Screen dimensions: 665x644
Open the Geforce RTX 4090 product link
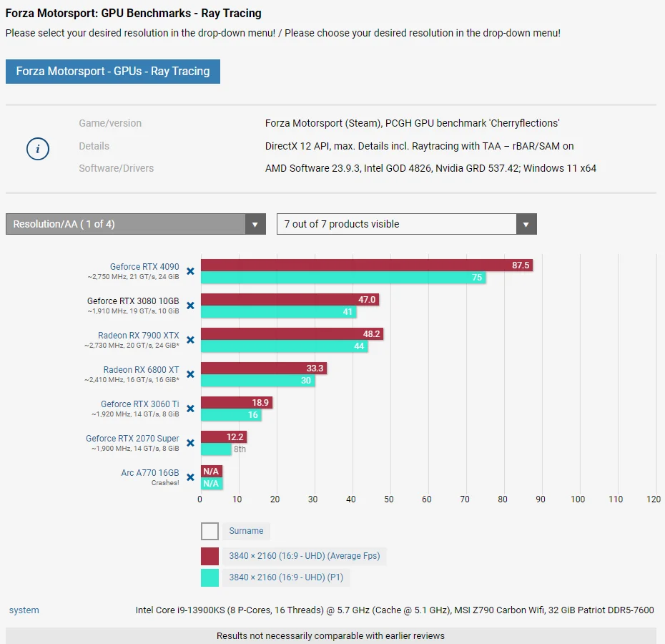coord(144,267)
